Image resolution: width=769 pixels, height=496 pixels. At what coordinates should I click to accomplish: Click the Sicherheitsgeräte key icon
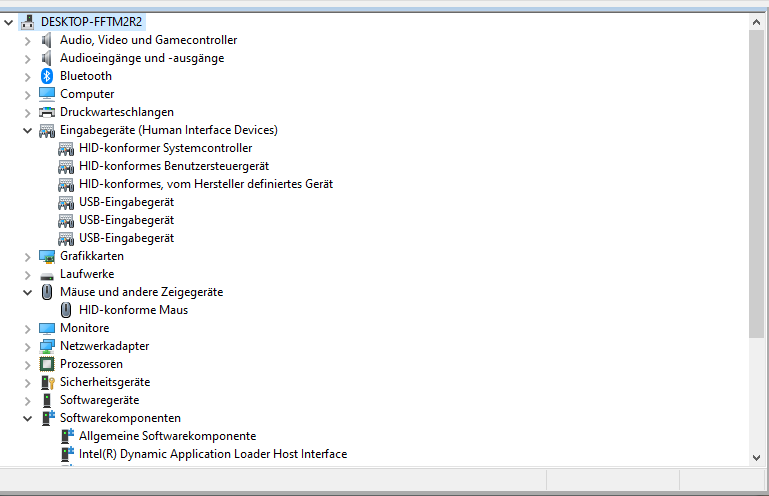pos(47,382)
